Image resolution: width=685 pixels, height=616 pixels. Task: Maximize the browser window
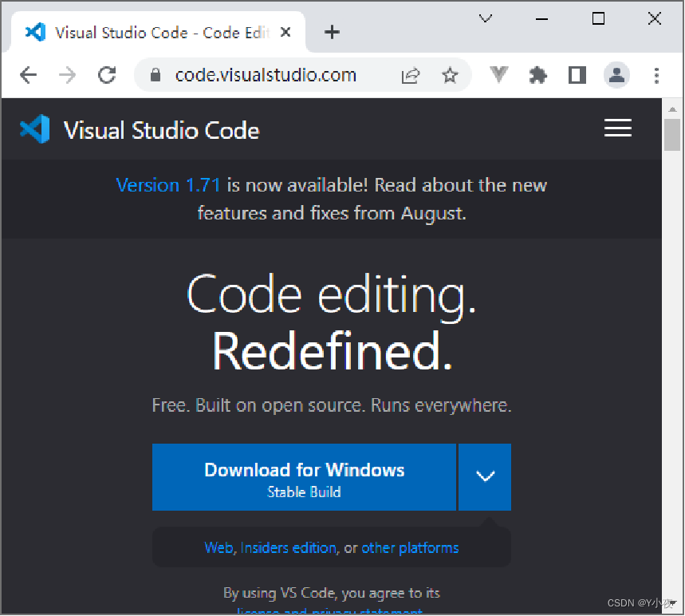[x=598, y=19]
